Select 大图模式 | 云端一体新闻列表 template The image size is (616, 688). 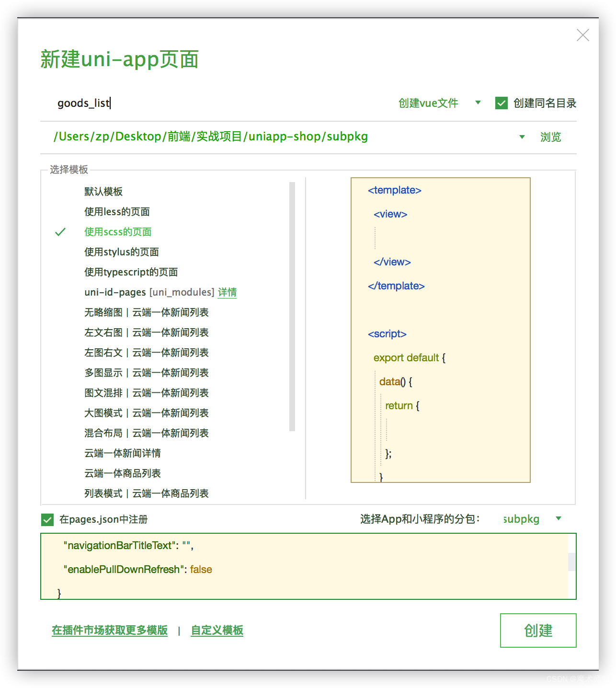click(x=147, y=413)
